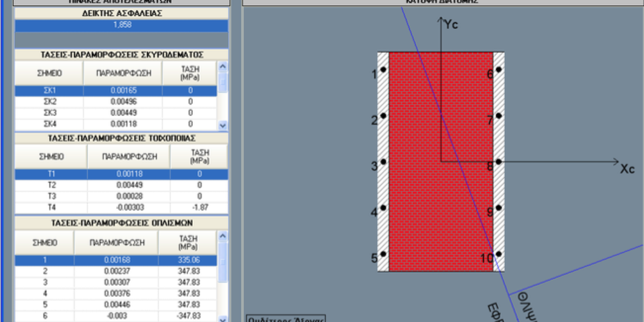The width and height of the screenshot is (644, 322).
Task: Click stress value -1.87 for T4
Action: [199, 207]
